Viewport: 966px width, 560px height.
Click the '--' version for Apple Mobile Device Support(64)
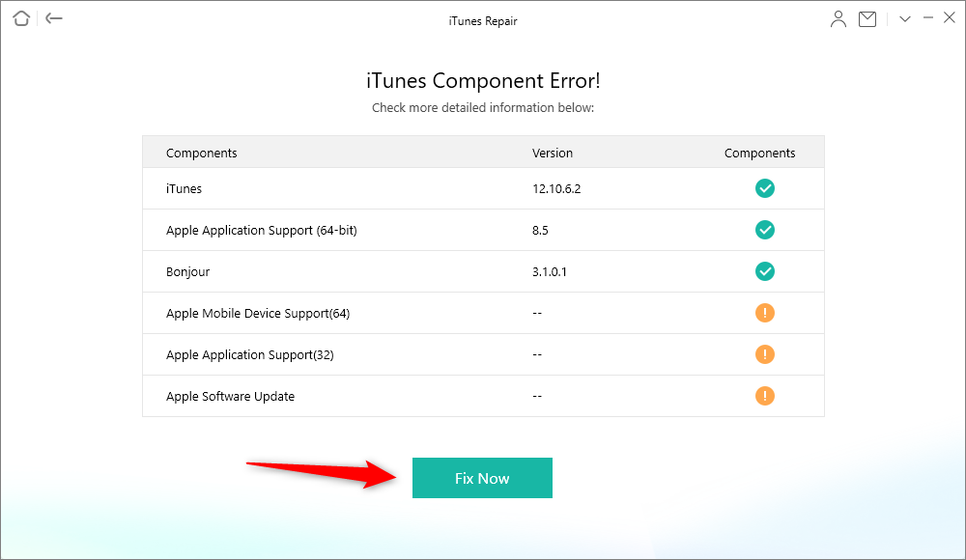pyautogui.click(x=537, y=313)
